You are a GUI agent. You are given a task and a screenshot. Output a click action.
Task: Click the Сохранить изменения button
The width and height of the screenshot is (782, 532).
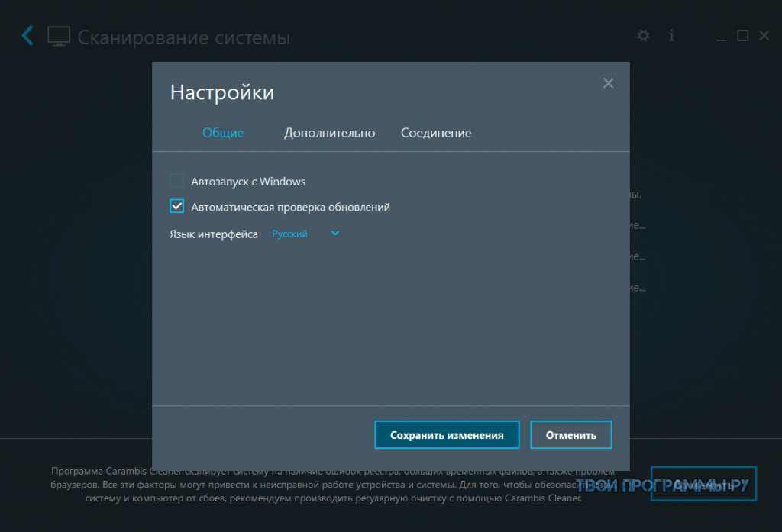click(447, 435)
